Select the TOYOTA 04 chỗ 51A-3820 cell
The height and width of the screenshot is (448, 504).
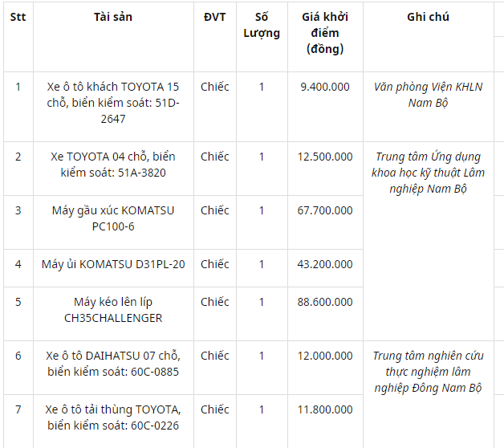pos(113,165)
